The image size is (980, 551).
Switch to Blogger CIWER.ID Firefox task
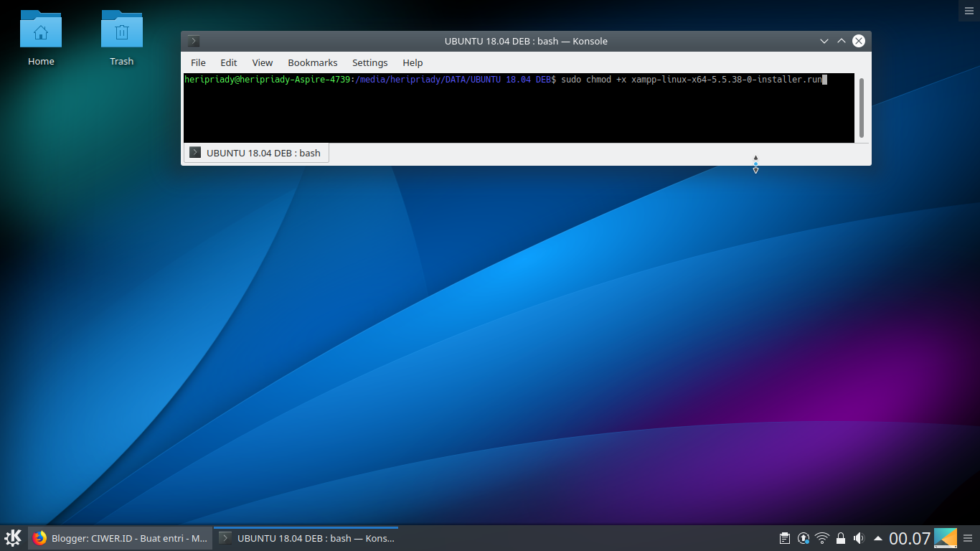coord(121,538)
